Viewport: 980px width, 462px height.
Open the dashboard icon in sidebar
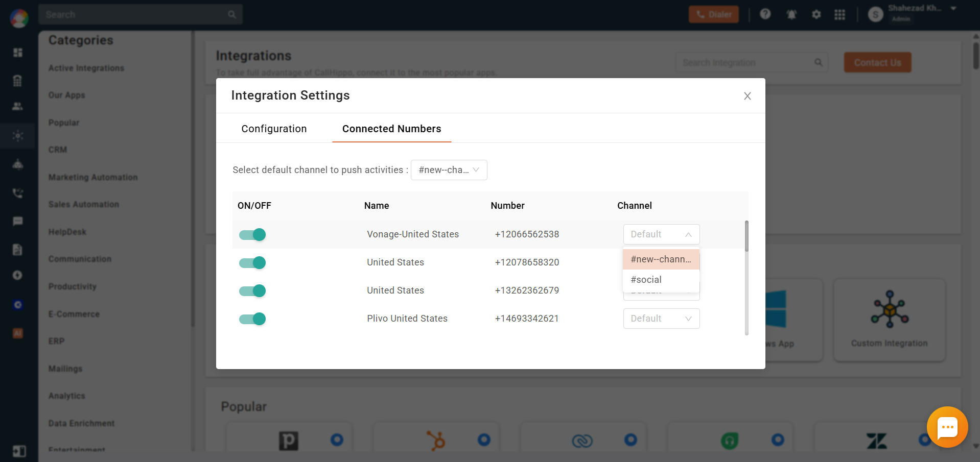[18, 53]
